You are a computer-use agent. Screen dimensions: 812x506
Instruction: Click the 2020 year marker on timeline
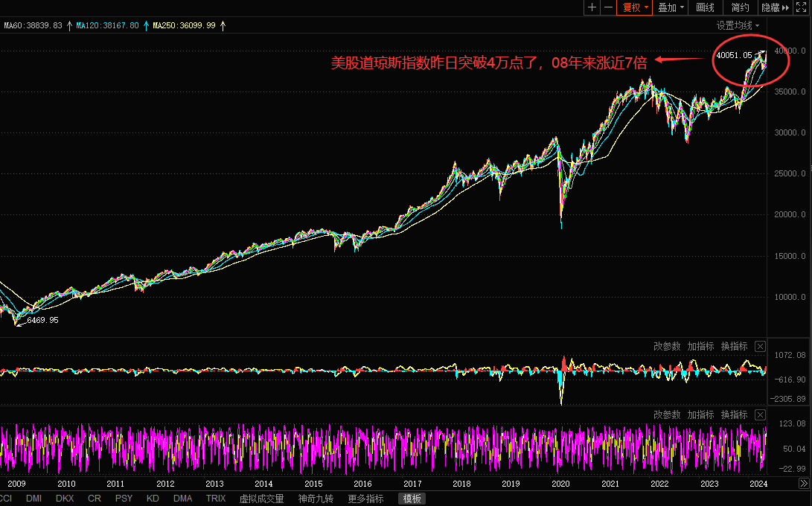point(560,484)
